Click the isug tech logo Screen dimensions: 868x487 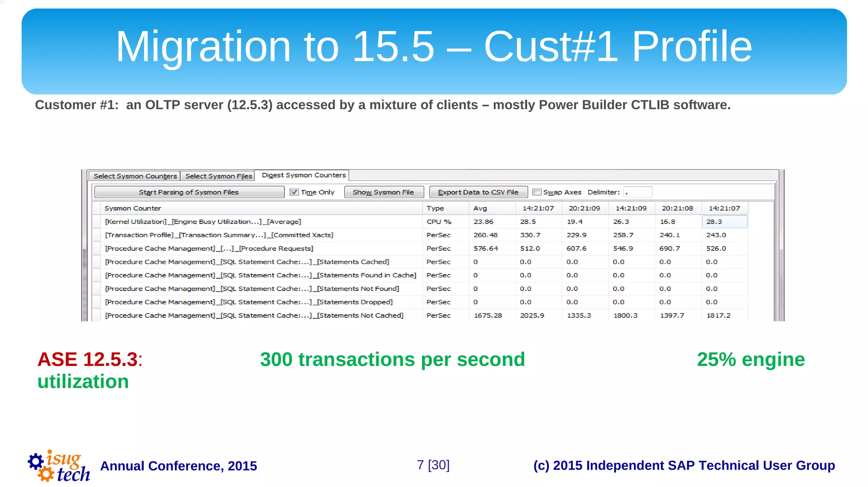click(x=59, y=466)
